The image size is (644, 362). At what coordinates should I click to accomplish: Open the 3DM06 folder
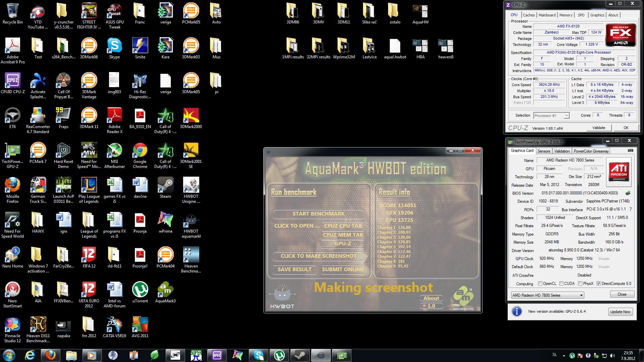293,14
